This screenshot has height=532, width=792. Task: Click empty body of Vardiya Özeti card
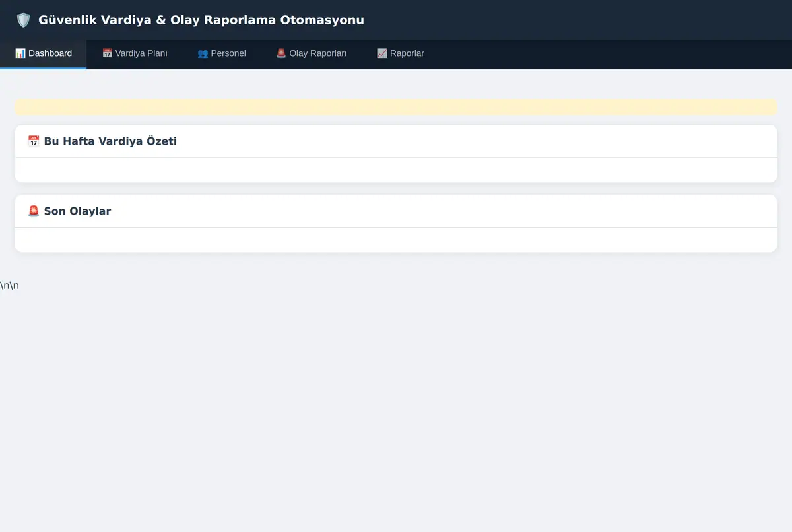tap(396, 170)
